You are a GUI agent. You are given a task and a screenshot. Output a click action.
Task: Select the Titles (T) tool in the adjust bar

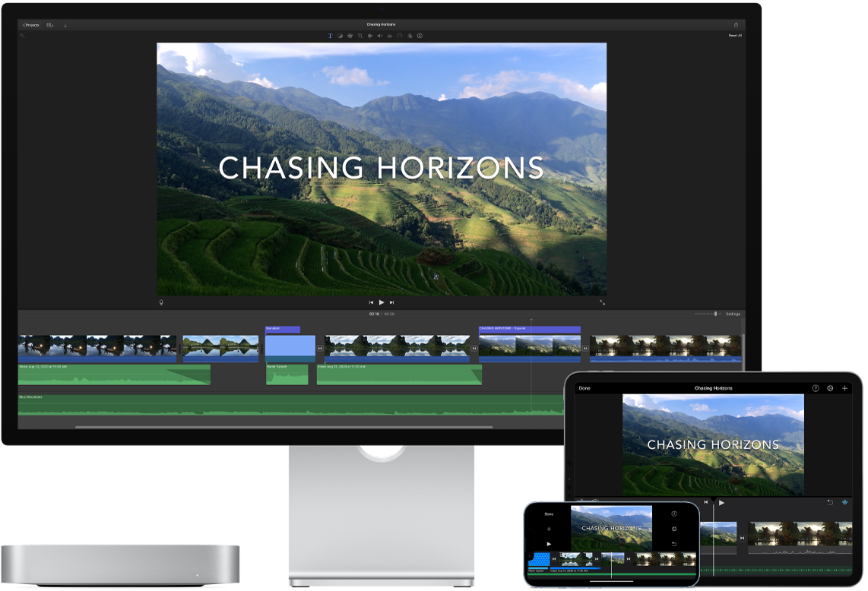(330, 36)
